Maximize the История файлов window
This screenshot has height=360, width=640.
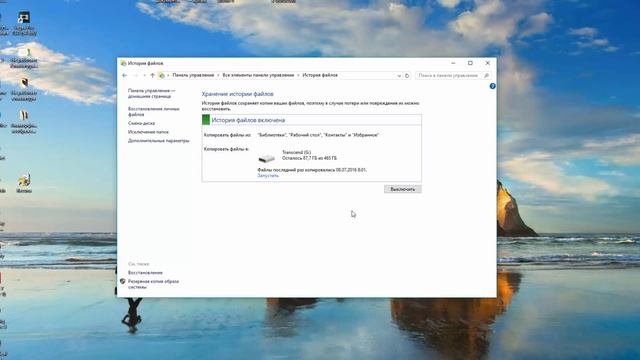470,63
